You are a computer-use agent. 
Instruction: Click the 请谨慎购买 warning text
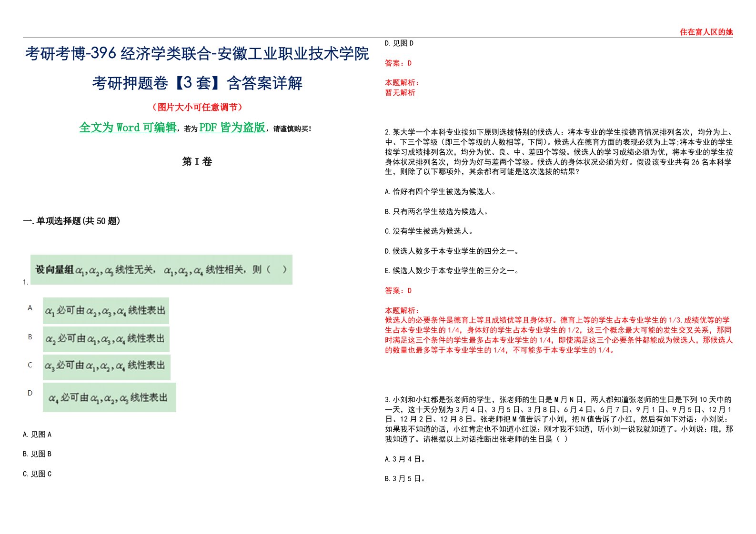292,129
